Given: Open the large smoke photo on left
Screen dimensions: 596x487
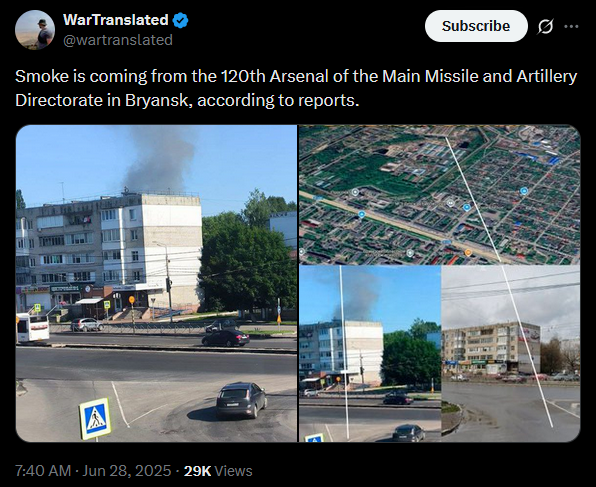Looking at the screenshot, I should tap(156, 283).
